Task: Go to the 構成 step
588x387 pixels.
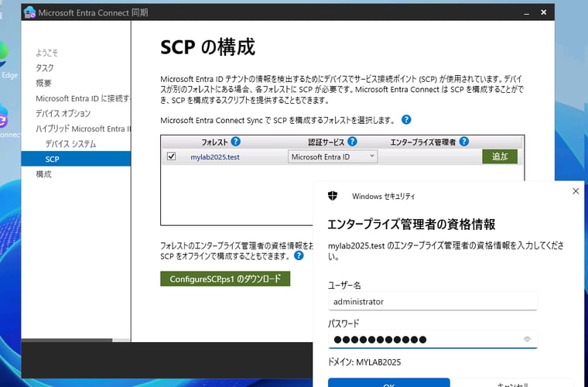Action: pos(43,174)
